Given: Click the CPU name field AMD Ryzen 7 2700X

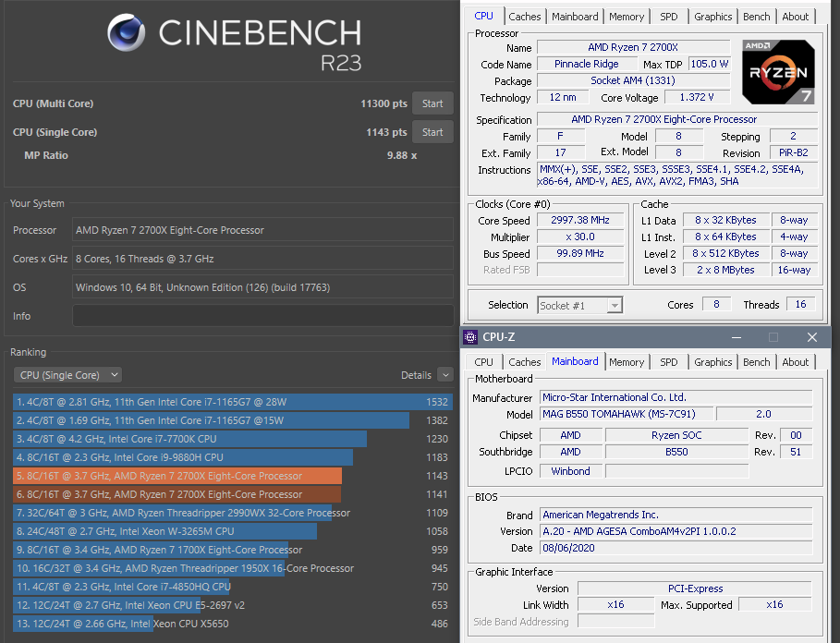Looking at the screenshot, I should coord(633,47).
